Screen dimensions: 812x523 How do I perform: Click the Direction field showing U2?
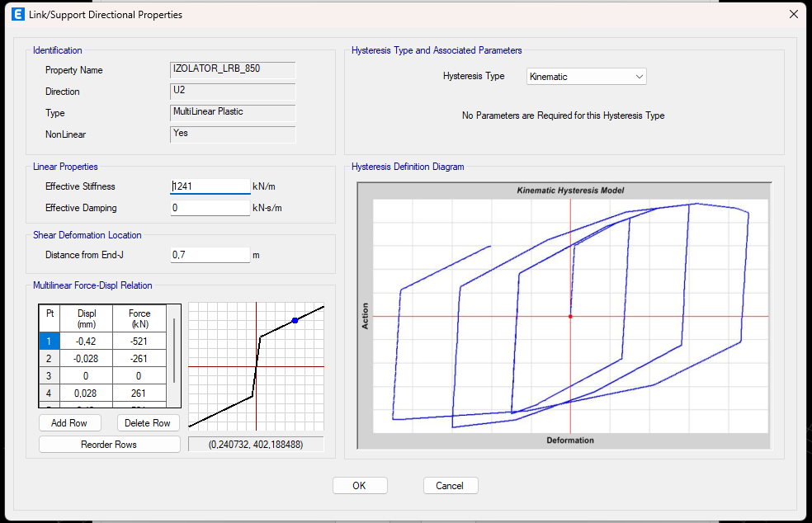tap(233, 91)
